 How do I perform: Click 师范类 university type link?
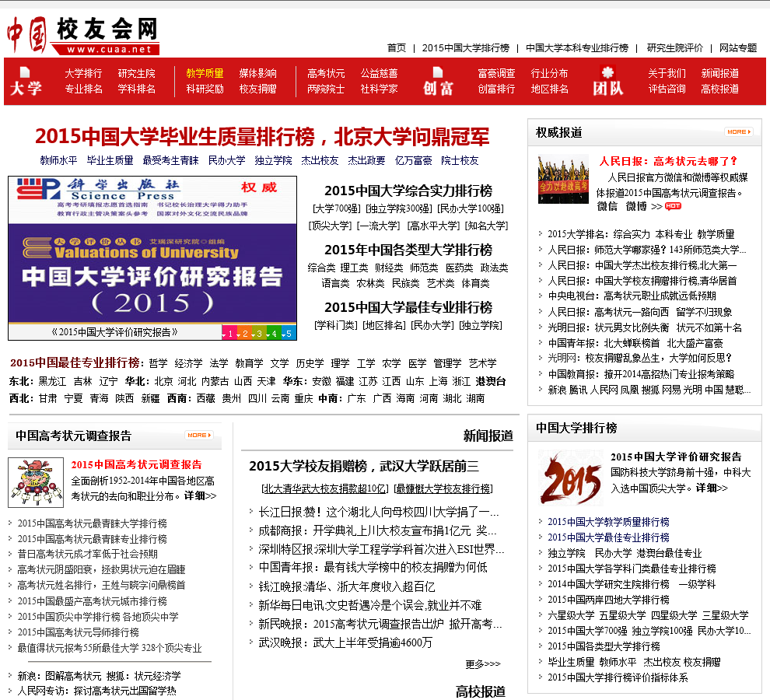point(424,268)
